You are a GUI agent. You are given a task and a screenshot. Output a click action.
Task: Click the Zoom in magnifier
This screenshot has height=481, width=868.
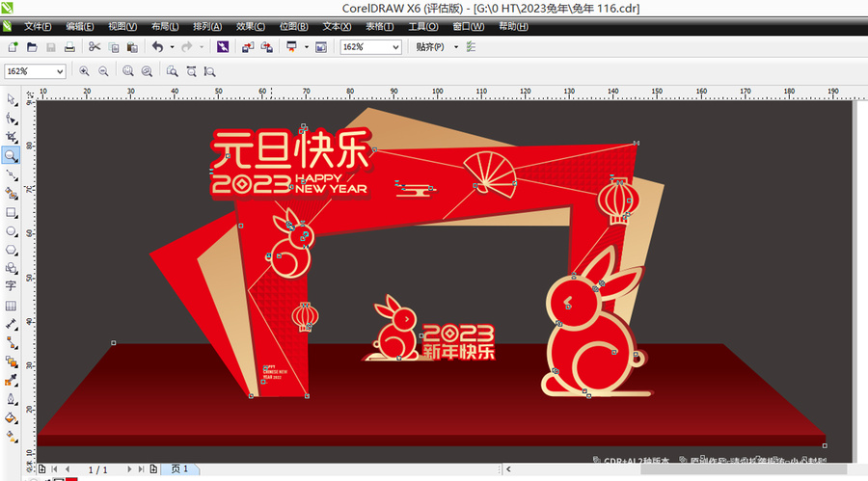(x=84, y=71)
